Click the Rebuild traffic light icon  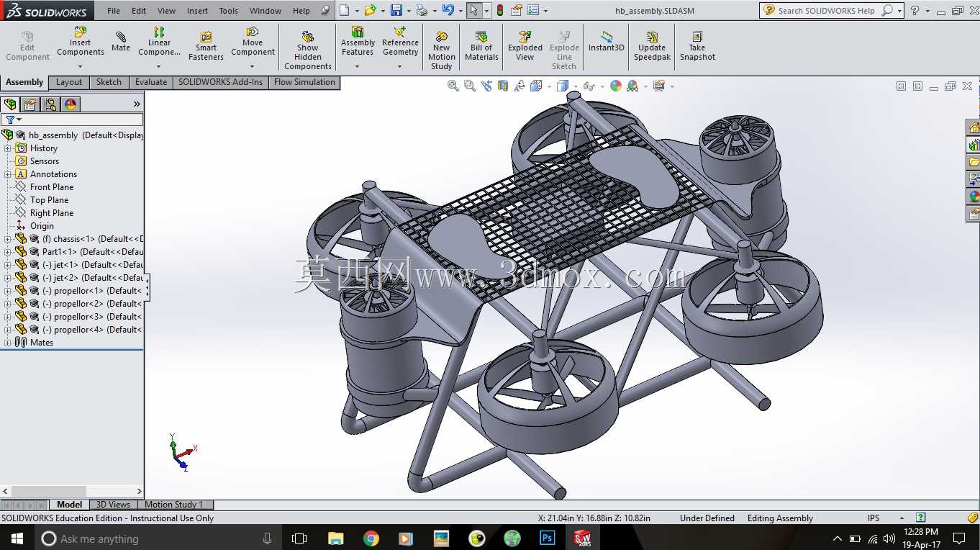point(500,10)
